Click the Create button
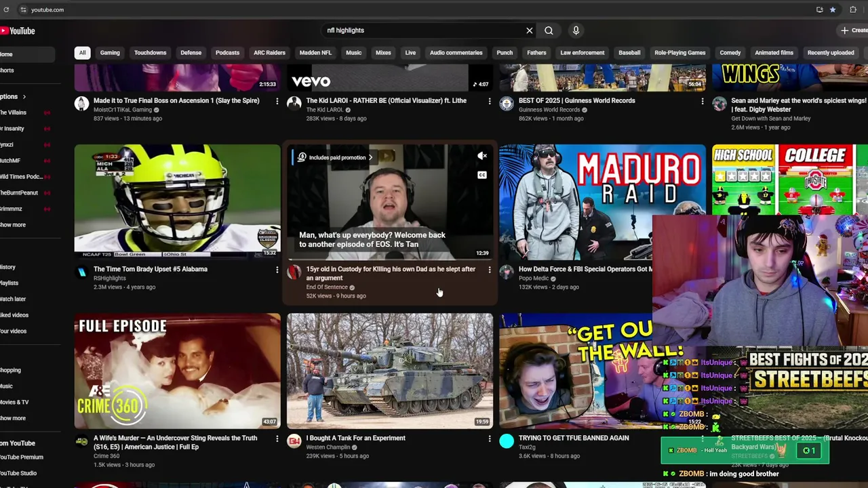The width and height of the screenshot is (868, 488). (853, 30)
